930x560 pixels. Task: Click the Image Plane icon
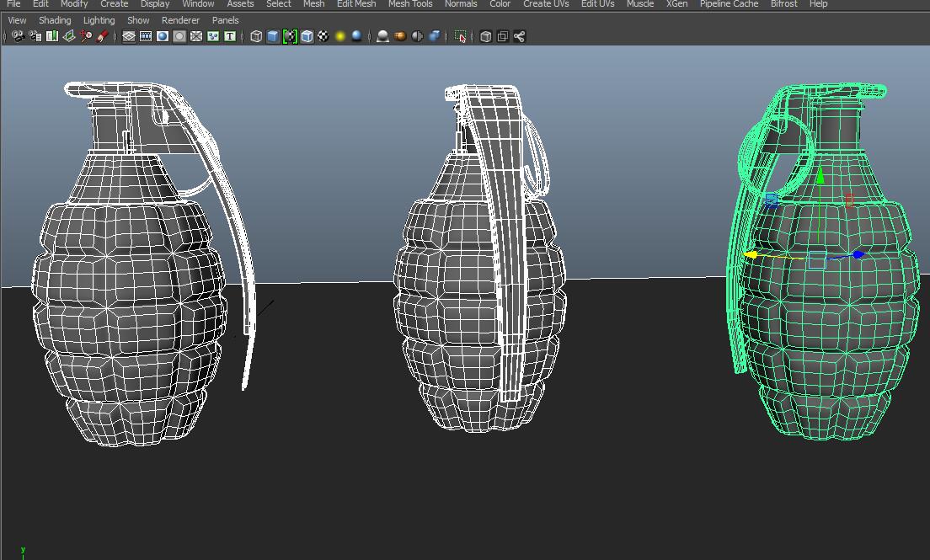click(x=69, y=36)
